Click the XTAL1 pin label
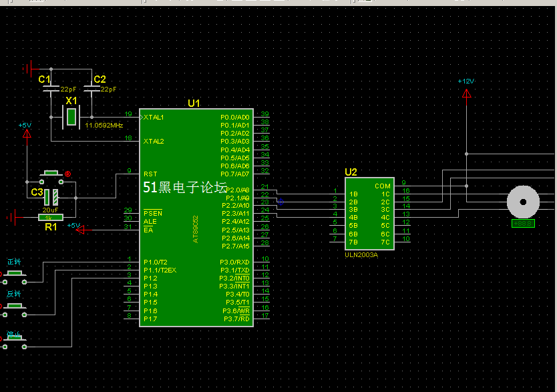 point(154,117)
